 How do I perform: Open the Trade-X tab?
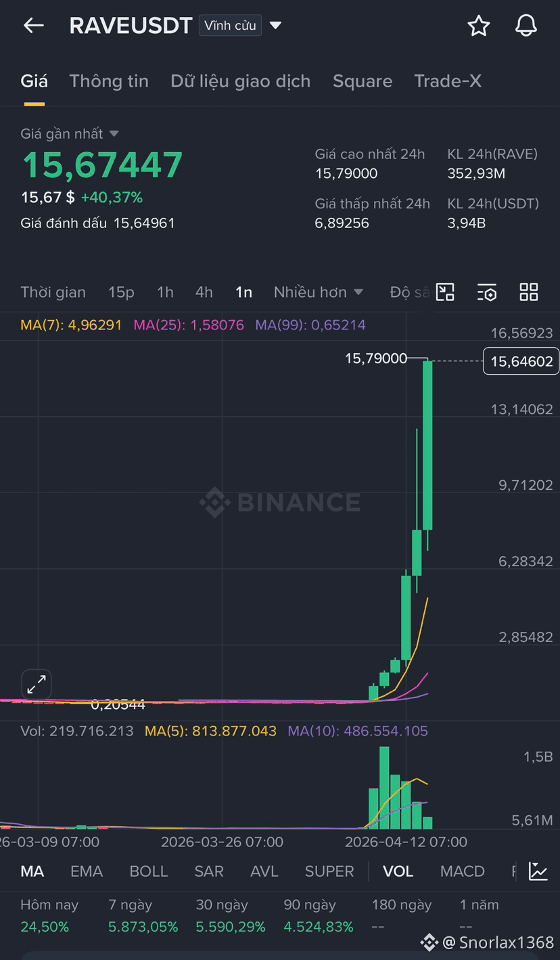(x=448, y=81)
